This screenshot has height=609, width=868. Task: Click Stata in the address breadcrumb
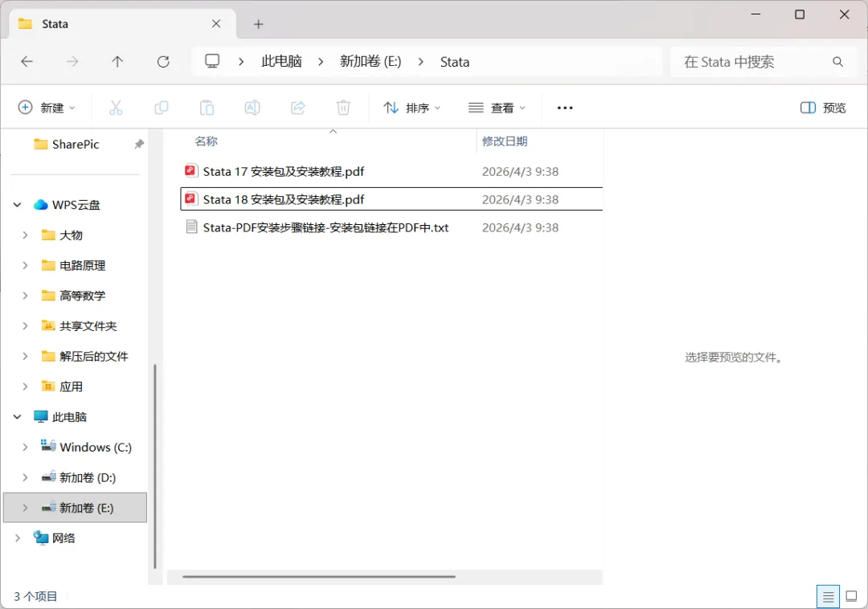454,62
